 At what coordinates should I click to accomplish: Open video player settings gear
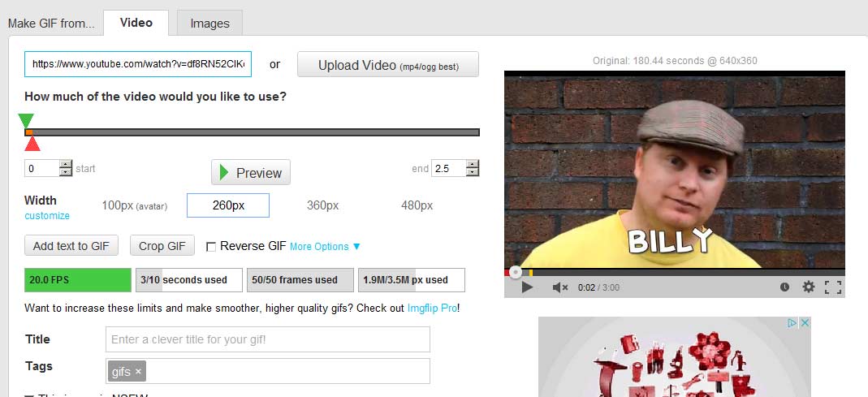[808, 287]
